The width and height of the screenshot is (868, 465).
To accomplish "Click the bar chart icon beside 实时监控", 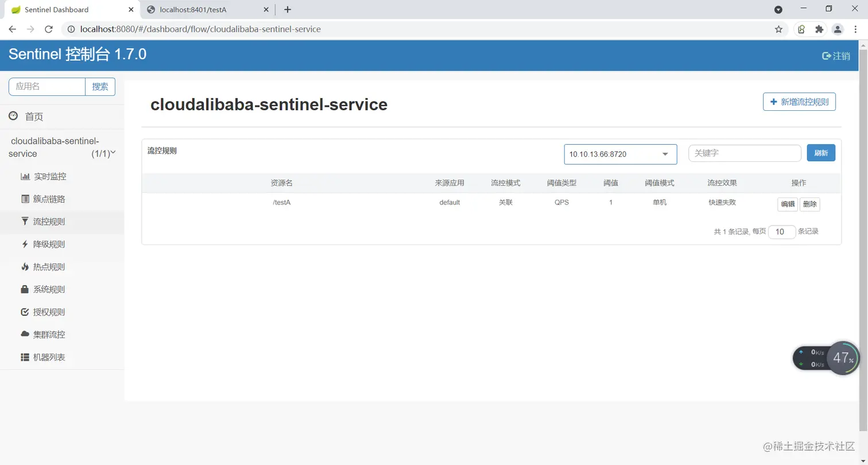I will point(25,176).
